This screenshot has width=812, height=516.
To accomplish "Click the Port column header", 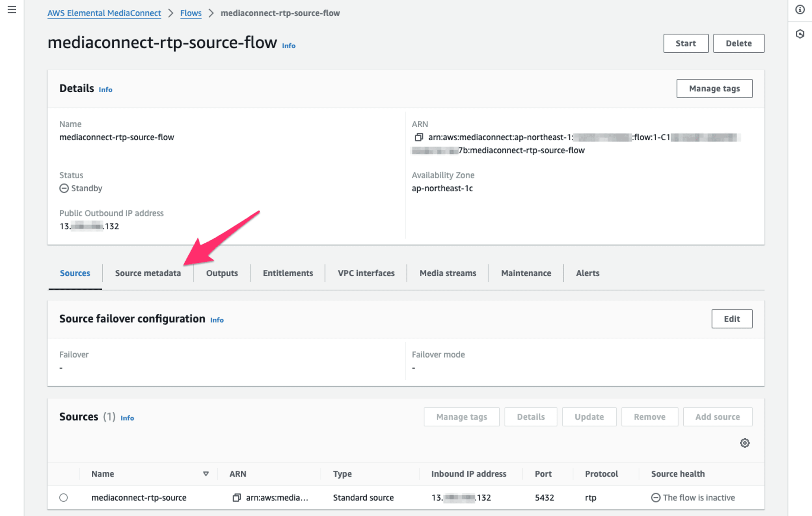I will pyautogui.click(x=543, y=474).
